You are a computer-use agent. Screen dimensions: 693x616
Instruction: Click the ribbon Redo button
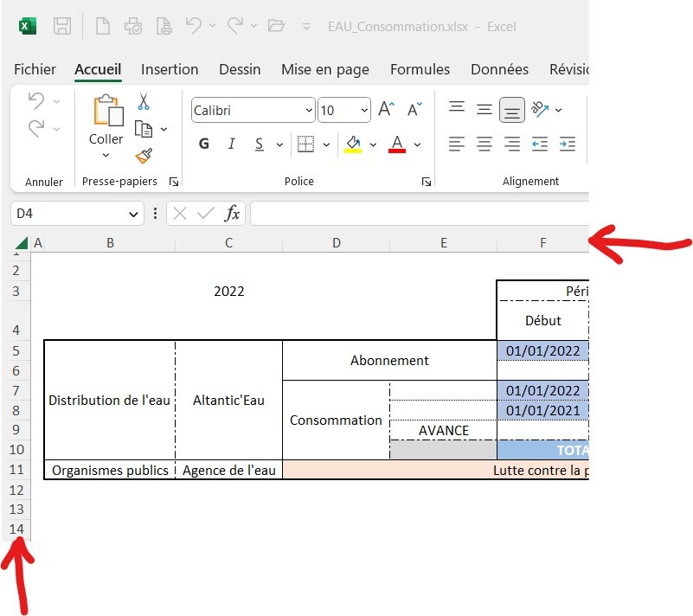click(36, 129)
